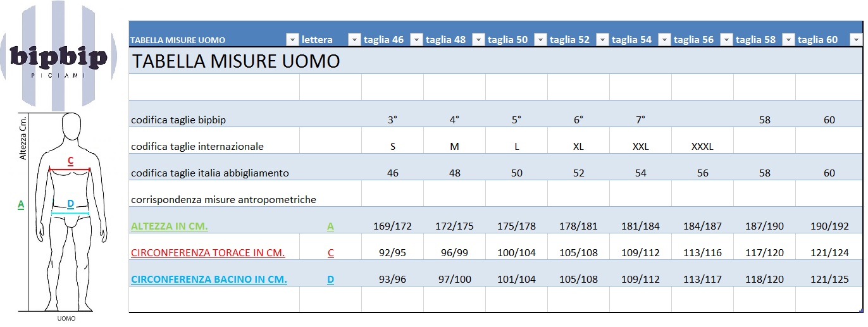Click the red letter C link in table
The image size is (868, 327).
click(330, 253)
